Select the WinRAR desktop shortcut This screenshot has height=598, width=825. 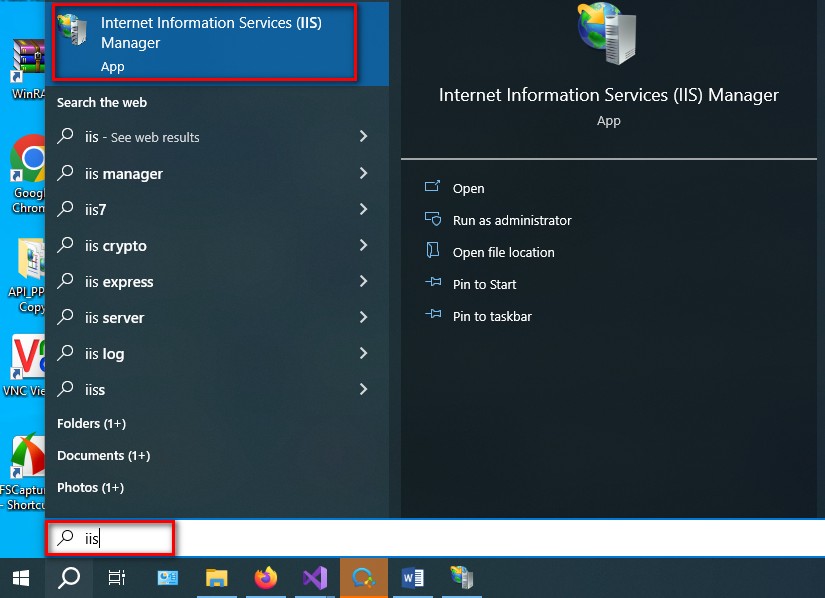pos(26,69)
